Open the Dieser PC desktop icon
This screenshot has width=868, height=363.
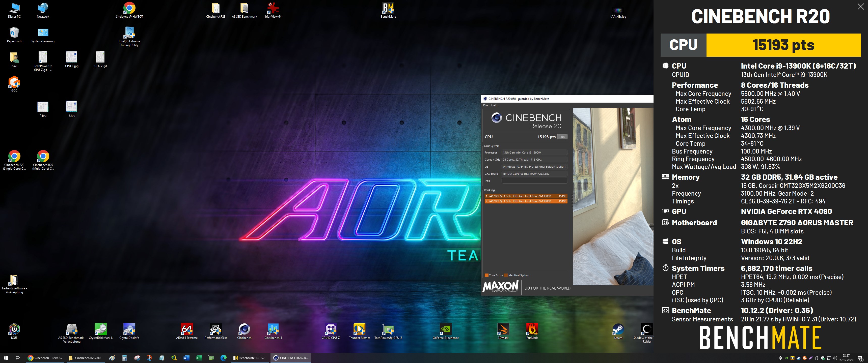pos(14,10)
